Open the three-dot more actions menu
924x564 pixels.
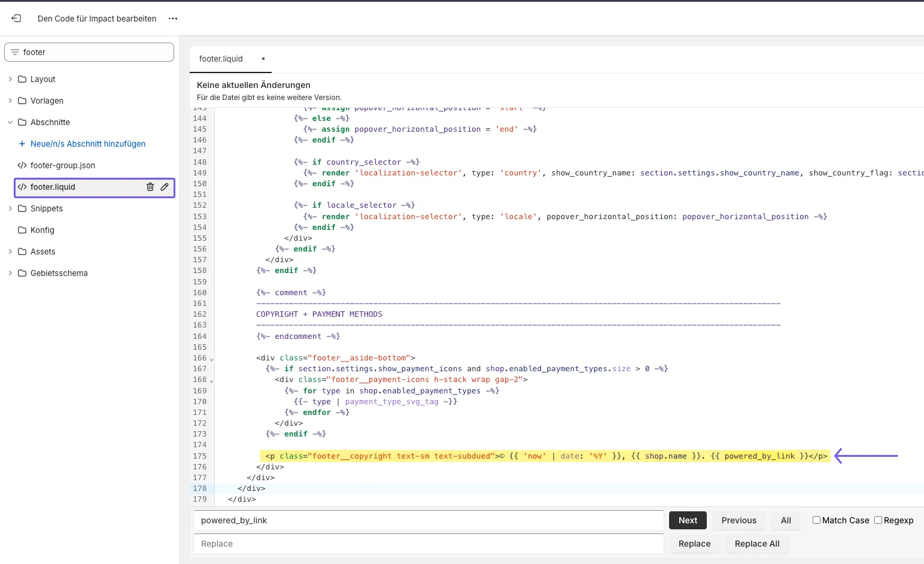point(173,19)
